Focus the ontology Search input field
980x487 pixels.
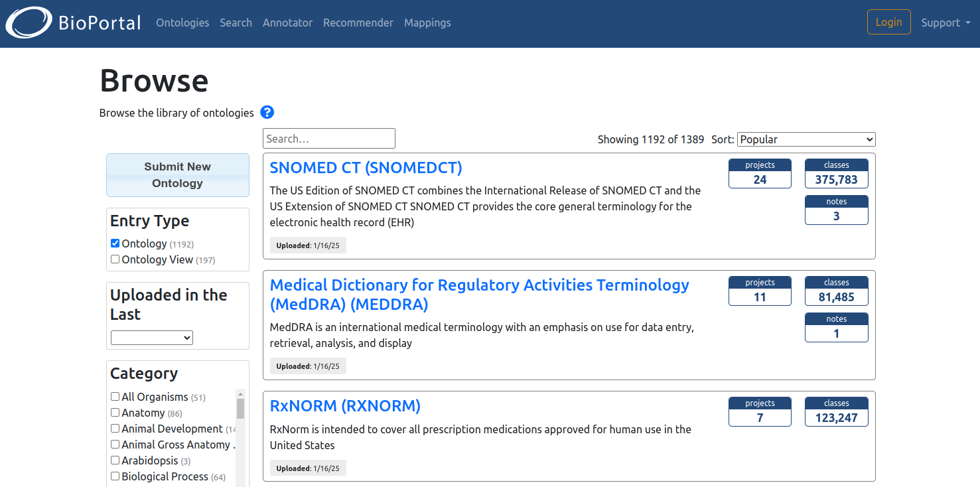328,139
